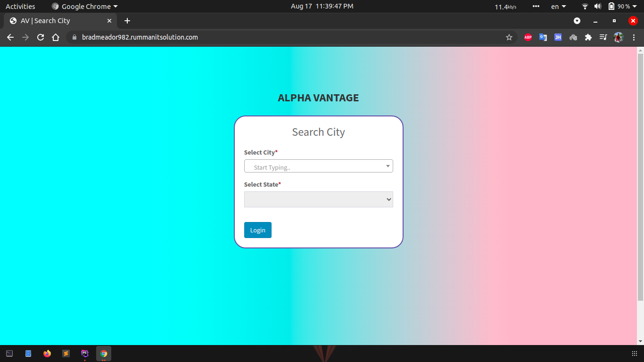
Task: Open the Chrome extensions puzzle menu
Action: tap(588, 37)
